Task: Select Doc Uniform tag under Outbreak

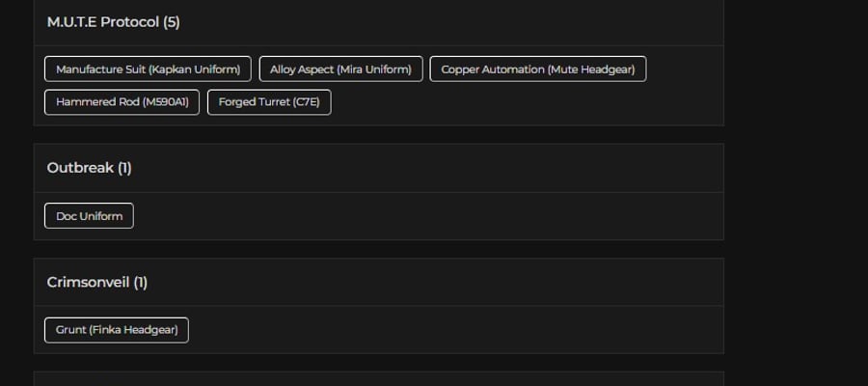Action: tap(89, 216)
